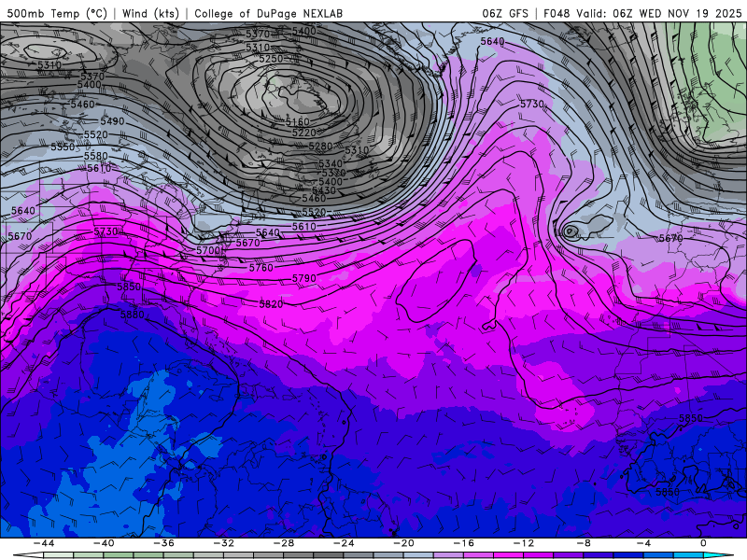This screenshot has height=560, width=747.
Task: Click the -24 color bar tick label
Action: 344,543
